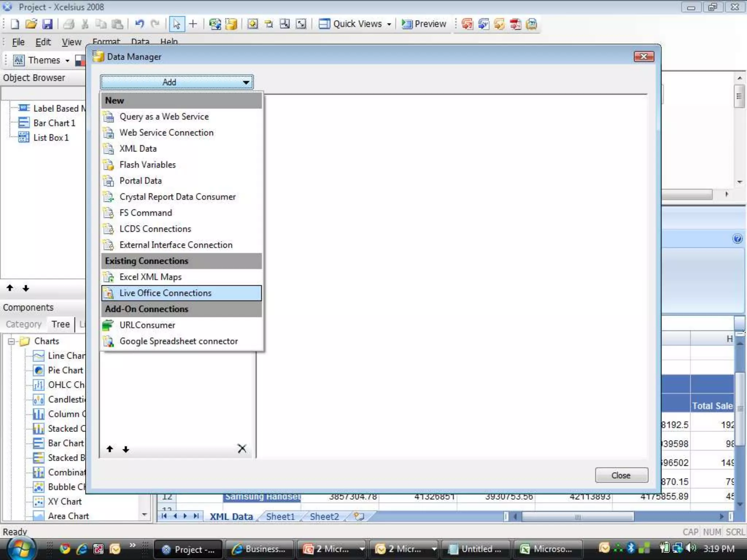747x560 pixels.
Task: Select Pie Chart component
Action: pyautogui.click(x=66, y=370)
